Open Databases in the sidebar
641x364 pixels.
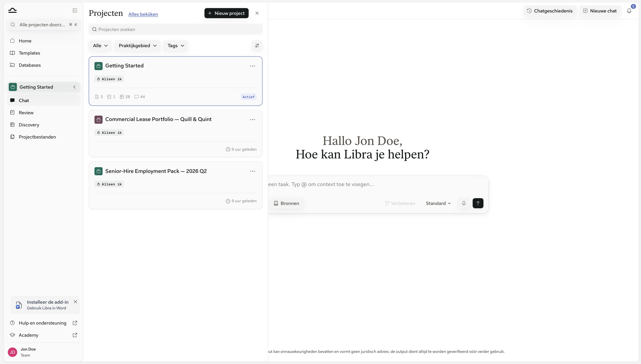tap(44, 65)
